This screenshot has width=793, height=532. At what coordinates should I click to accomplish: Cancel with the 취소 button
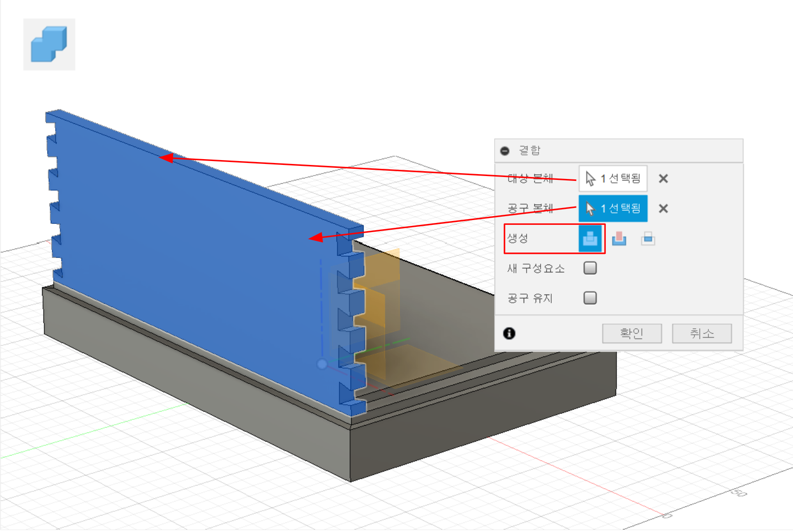(702, 333)
